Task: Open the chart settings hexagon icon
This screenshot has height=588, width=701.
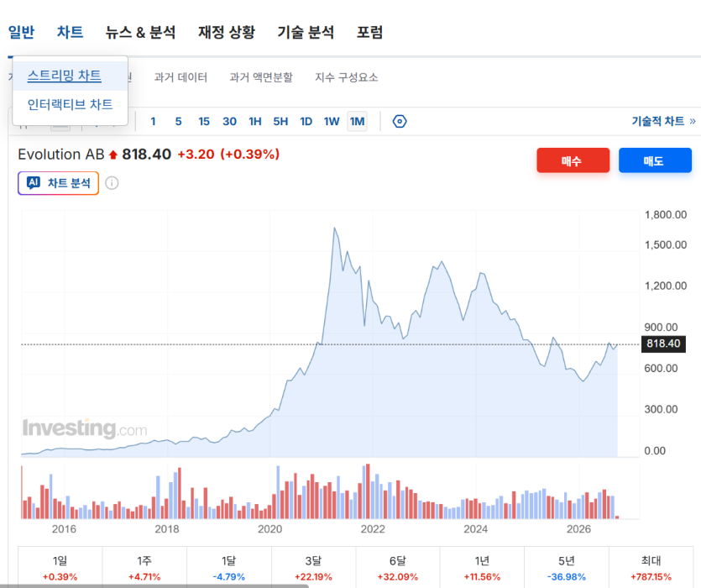Action: [x=400, y=121]
